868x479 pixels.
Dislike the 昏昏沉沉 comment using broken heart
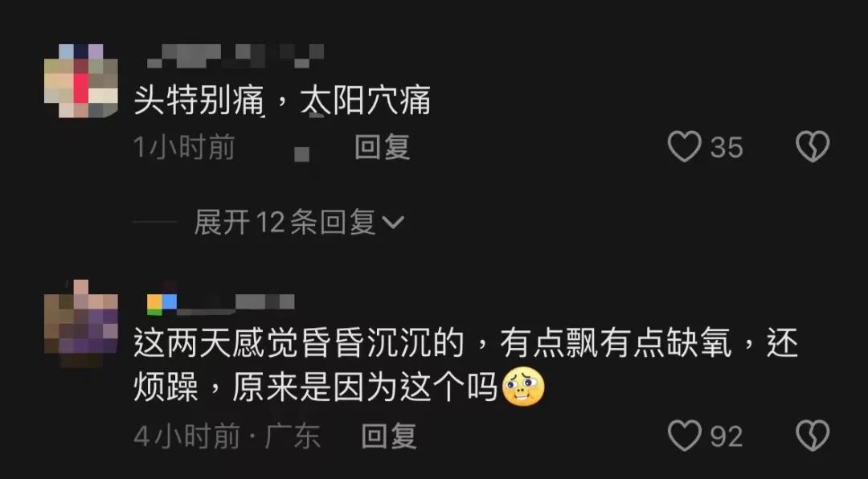click(813, 436)
